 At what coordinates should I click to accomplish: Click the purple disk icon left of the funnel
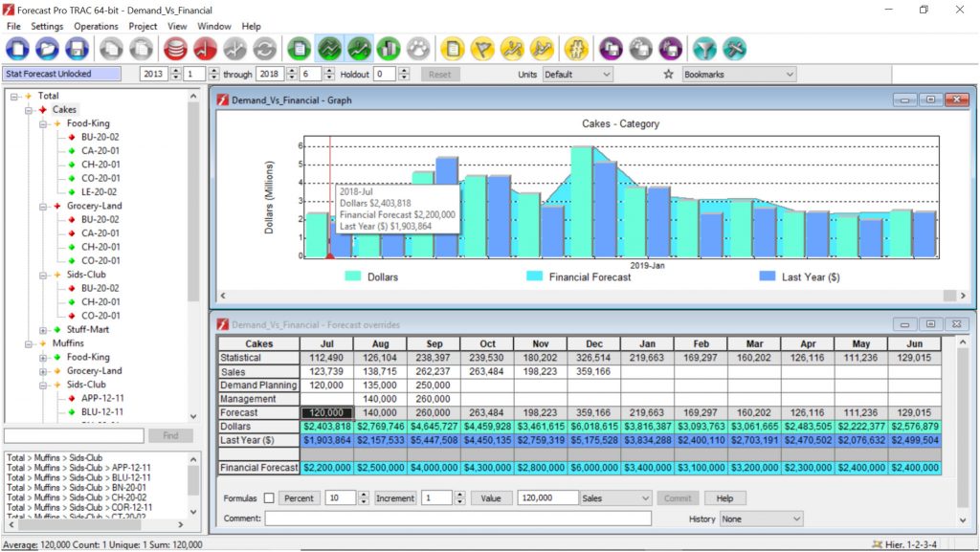click(x=670, y=49)
